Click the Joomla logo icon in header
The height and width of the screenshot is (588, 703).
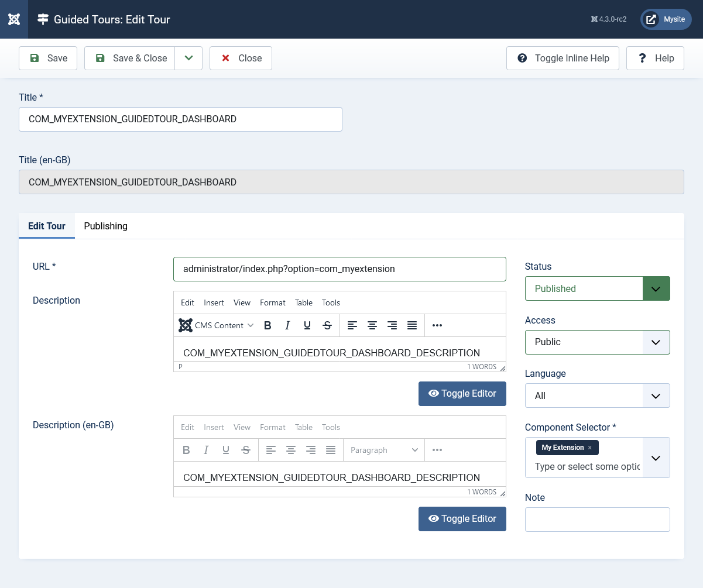14,19
